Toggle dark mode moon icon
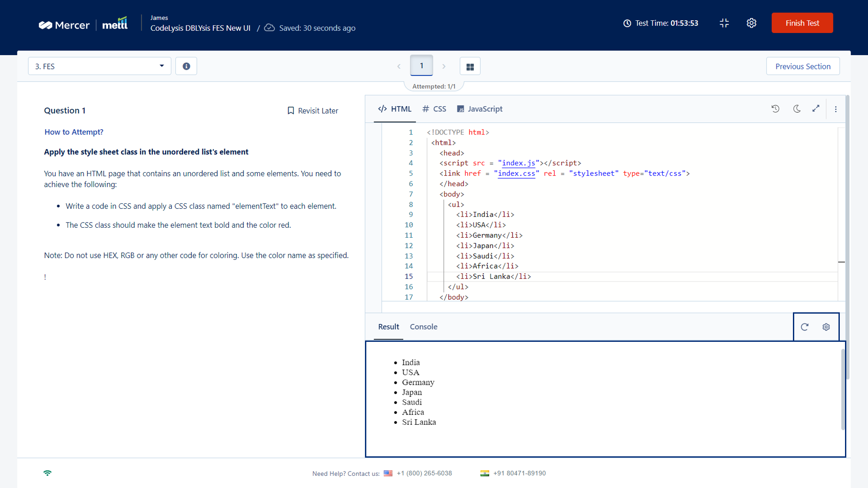868x488 pixels. (796, 109)
